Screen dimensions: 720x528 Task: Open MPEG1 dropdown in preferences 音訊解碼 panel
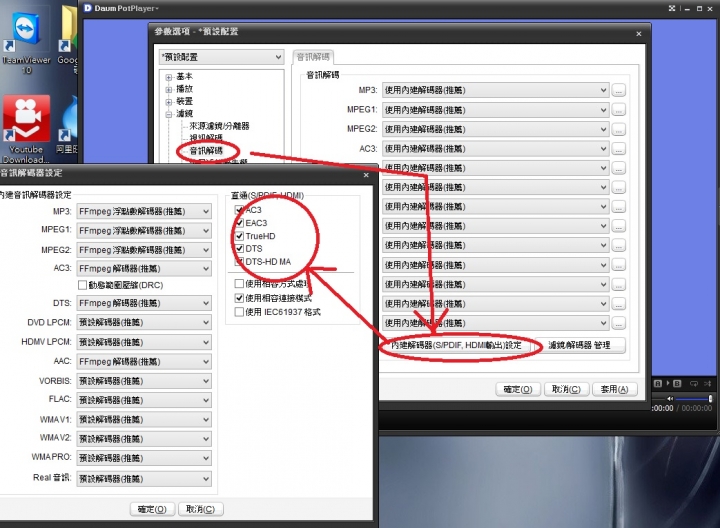495,110
